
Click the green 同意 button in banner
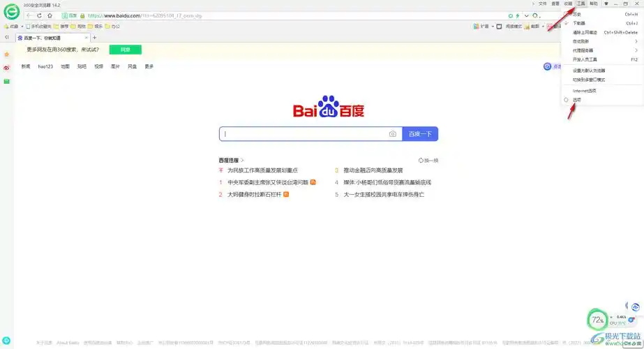pyautogui.click(x=126, y=50)
